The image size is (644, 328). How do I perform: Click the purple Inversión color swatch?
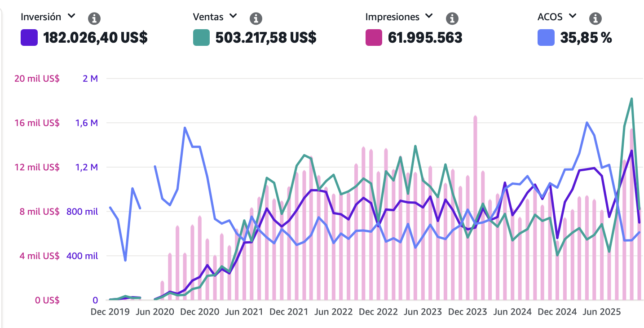pos(29,38)
